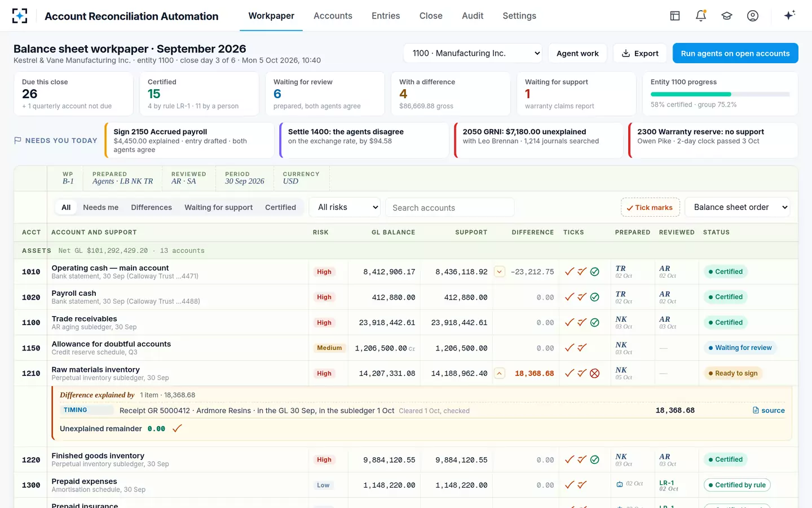The image size is (812, 508).
Task: Click the Search accounts field
Action: [x=450, y=207]
